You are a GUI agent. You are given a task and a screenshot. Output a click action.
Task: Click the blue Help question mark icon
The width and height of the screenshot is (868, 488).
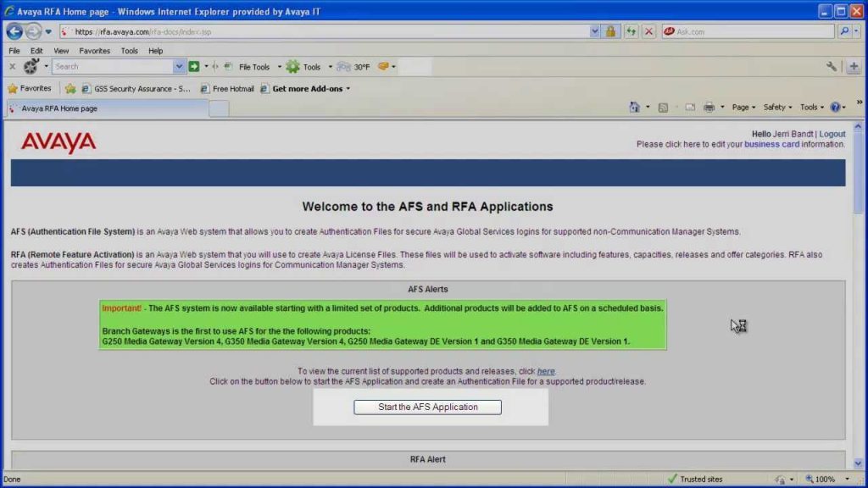click(x=835, y=108)
